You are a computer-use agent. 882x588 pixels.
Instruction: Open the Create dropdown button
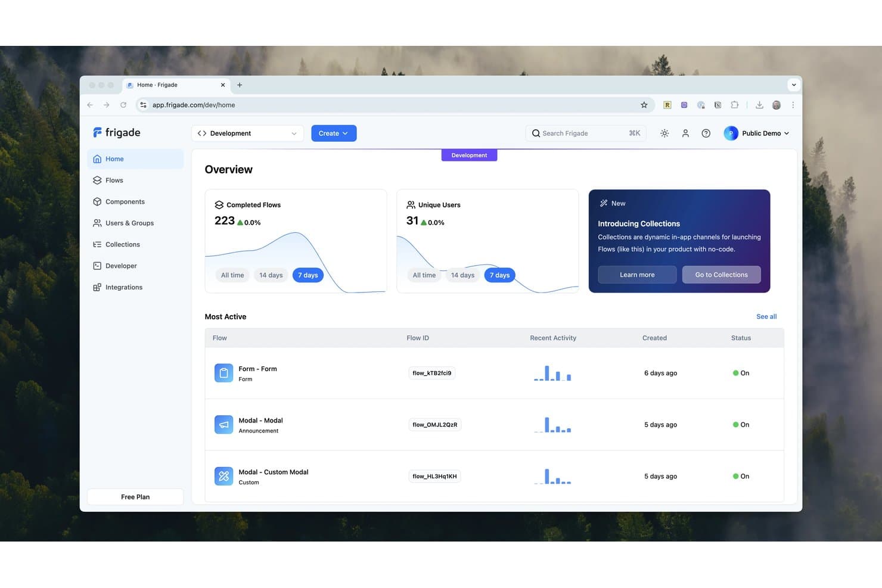(334, 133)
